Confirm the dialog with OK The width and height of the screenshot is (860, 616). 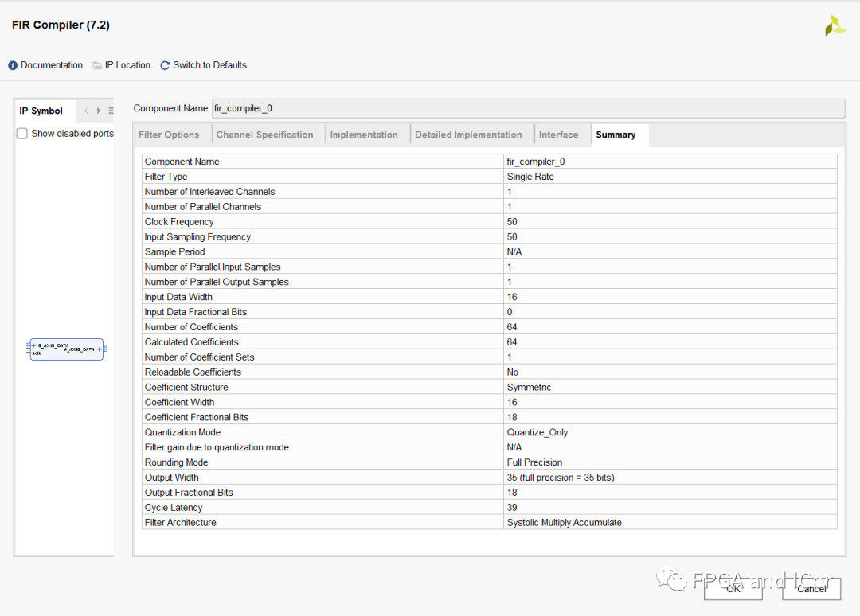[733, 589]
